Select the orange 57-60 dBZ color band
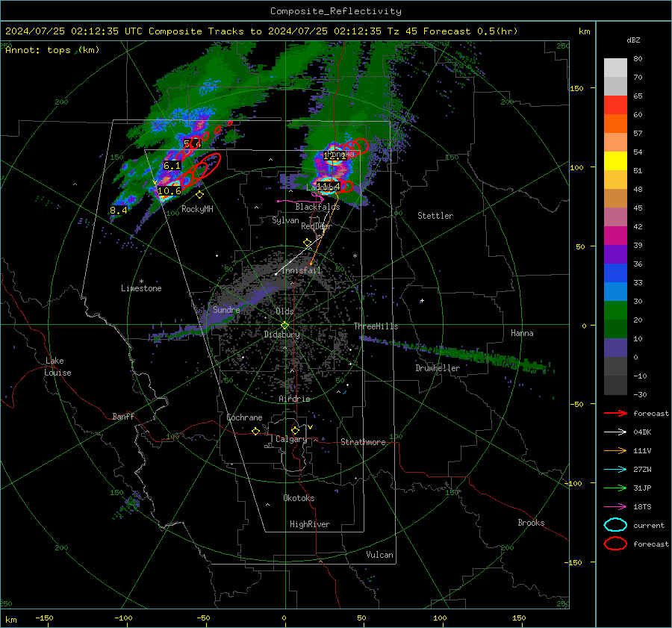This screenshot has width=672, height=628. coord(615,124)
